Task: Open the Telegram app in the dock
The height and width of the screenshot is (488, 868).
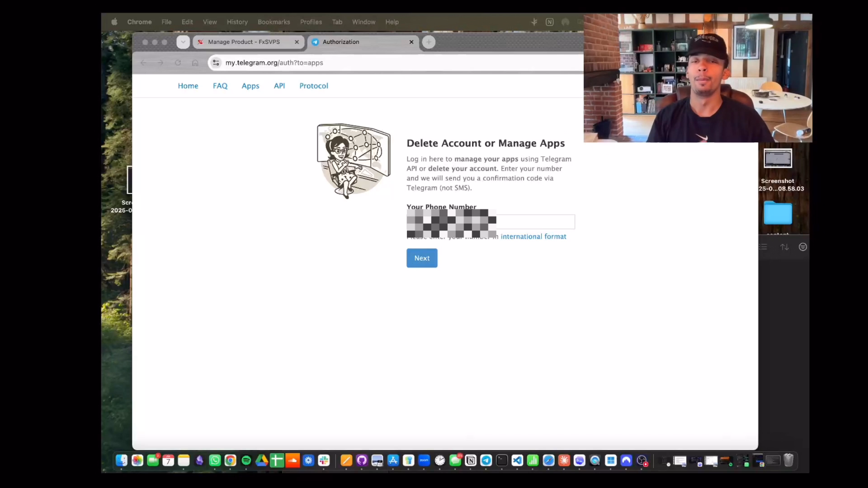Action: point(486,460)
